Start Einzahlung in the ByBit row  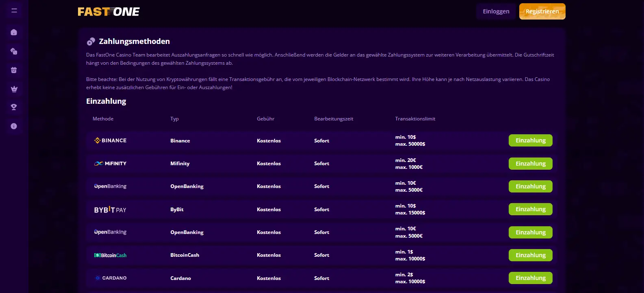click(531, 209)
